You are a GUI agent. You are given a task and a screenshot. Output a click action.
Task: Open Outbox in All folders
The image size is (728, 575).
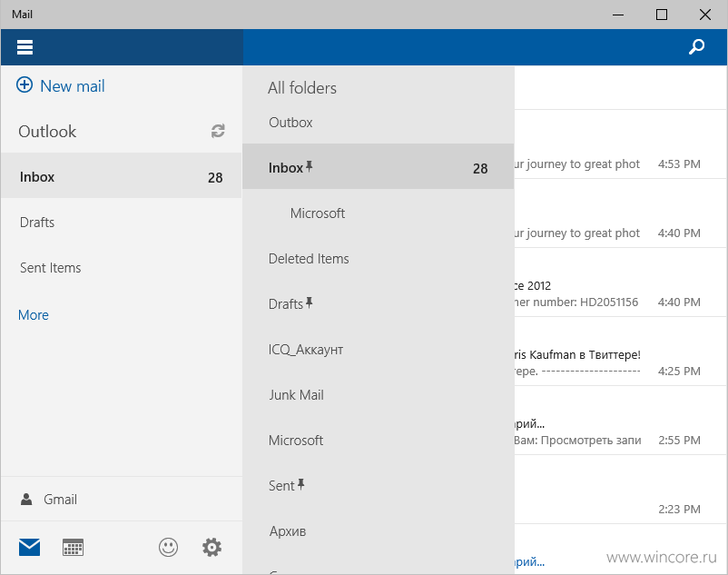click(x=378, y=122)
